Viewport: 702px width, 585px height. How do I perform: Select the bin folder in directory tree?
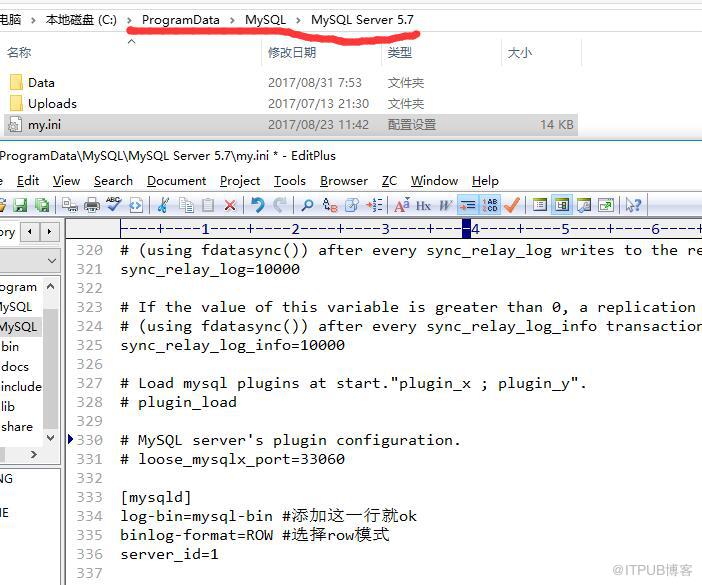[10, 347]
